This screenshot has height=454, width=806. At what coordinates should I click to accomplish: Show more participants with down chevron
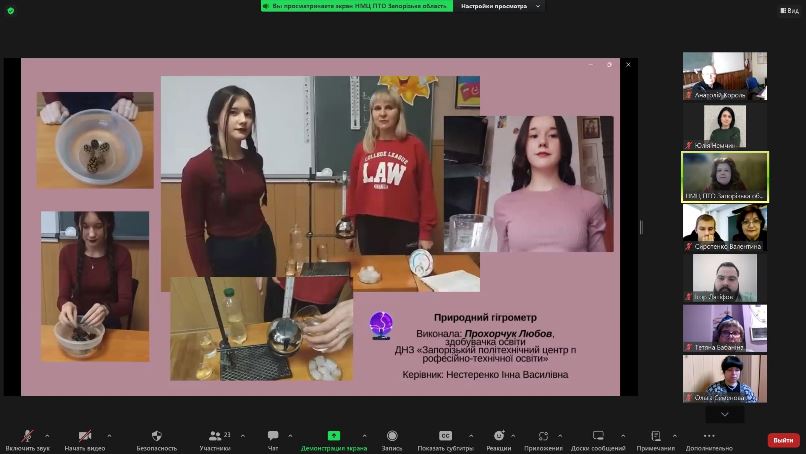click(725, 414)
